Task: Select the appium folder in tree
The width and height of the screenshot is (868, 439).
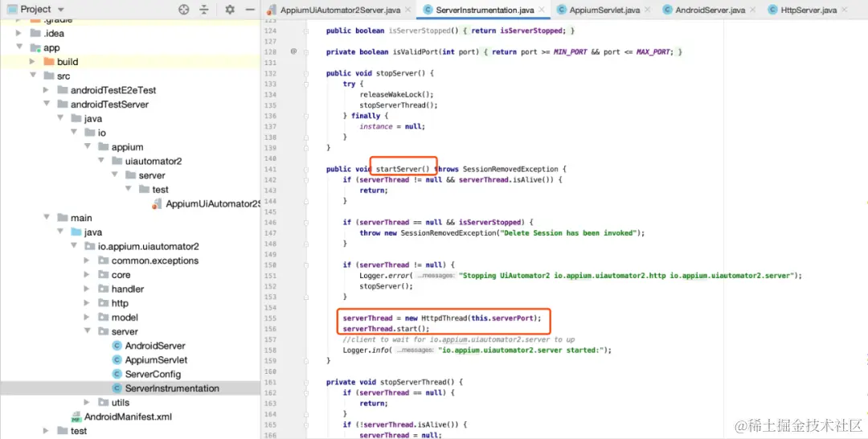Action: [127, 146]
